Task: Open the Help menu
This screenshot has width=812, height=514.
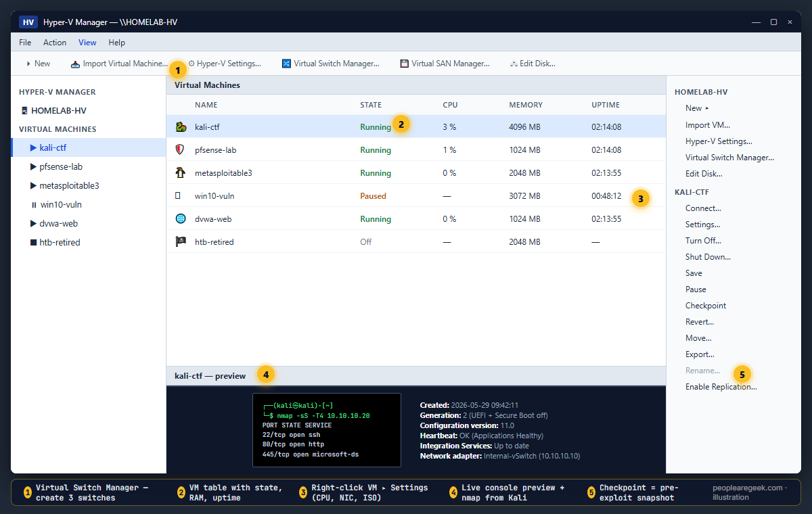Action: [x=117, y=43]
